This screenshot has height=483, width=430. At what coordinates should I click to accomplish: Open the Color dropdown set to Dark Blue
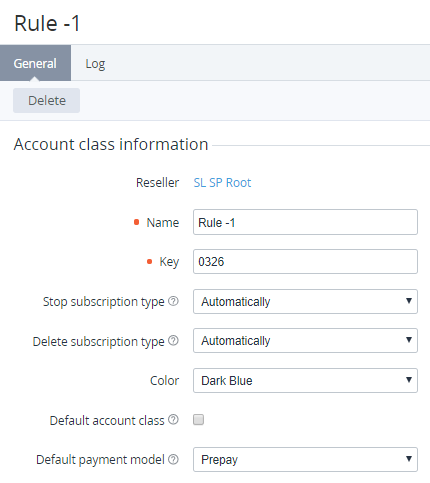305,380
